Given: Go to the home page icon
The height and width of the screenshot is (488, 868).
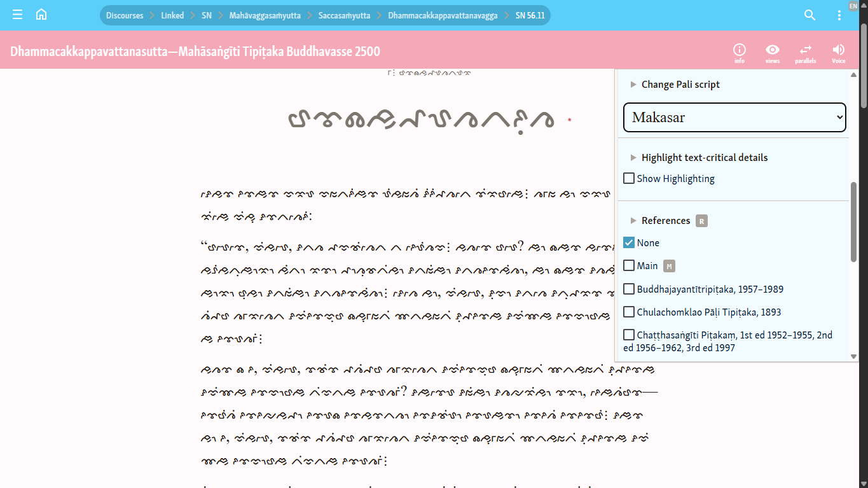Looking at the screenshot, I should [x=41, y=15].
